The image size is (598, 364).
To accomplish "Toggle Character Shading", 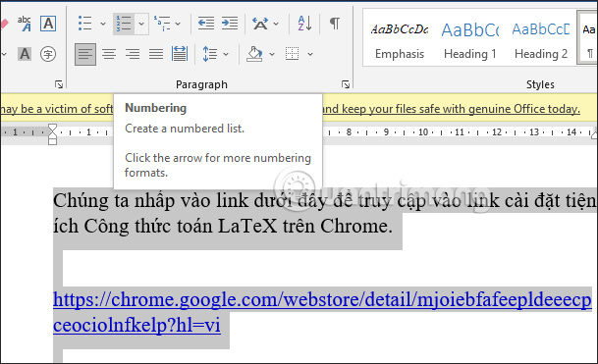I will [25, 54].
